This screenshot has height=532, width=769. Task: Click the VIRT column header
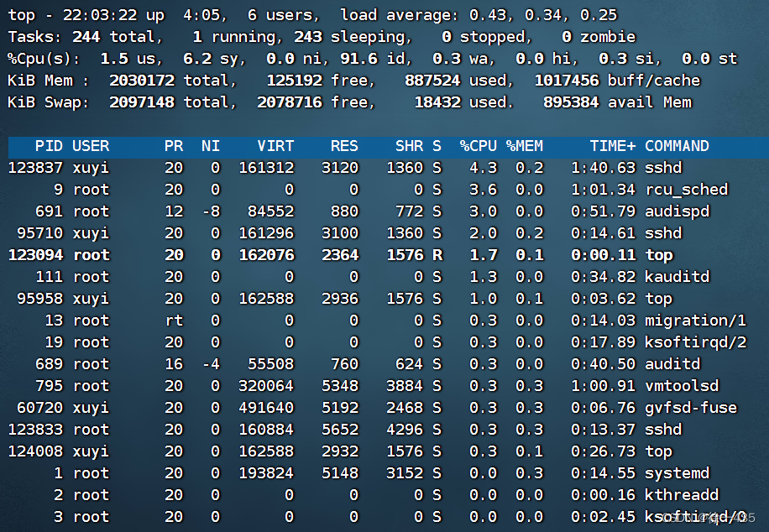coord(275,146)
